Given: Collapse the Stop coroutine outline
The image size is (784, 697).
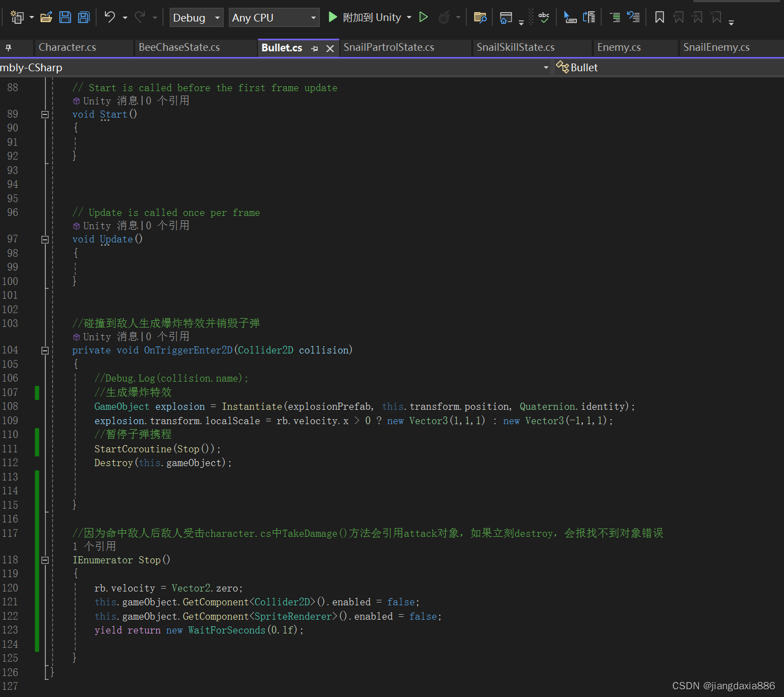Looking at the screenshot, I should (x=45, y=561).
